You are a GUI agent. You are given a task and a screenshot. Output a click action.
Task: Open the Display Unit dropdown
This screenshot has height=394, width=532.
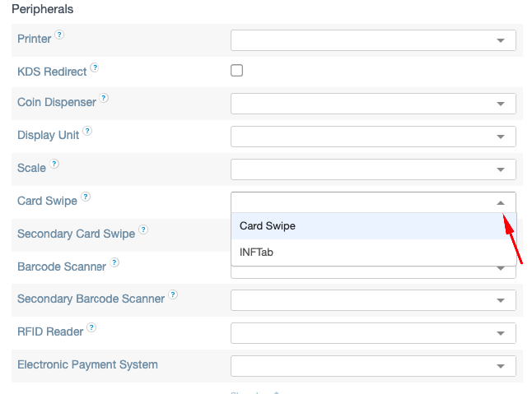point(373,137)
